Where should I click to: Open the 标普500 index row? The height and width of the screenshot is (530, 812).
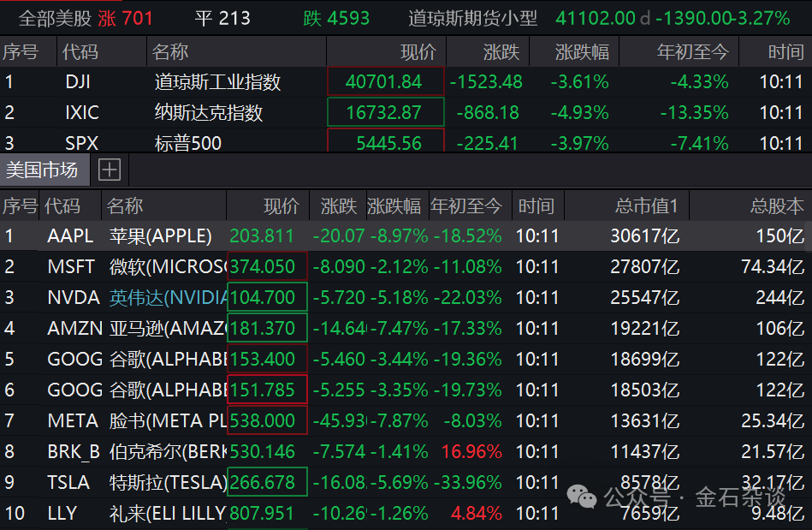[188, 143]
